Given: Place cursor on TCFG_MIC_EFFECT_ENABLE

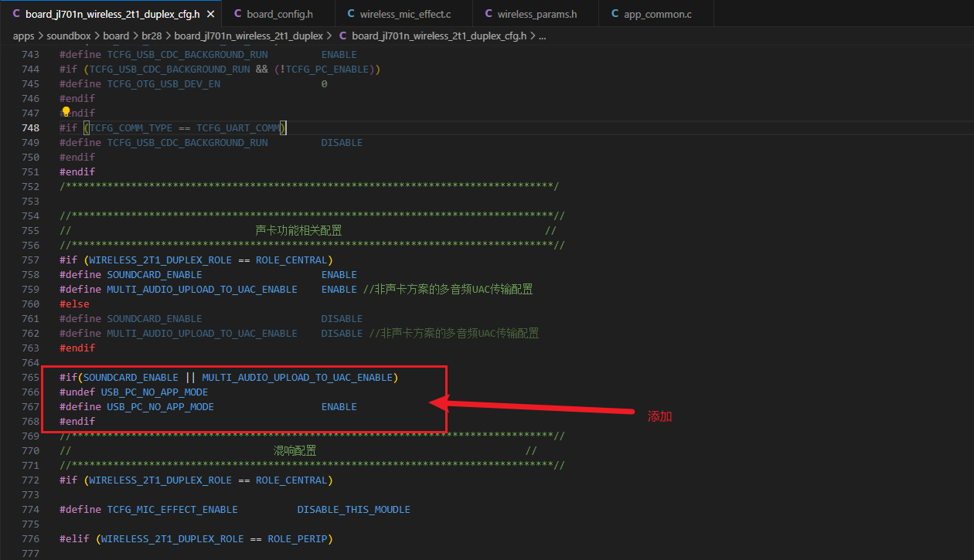Looking at the screenshot, I should (x=172, y=509).
